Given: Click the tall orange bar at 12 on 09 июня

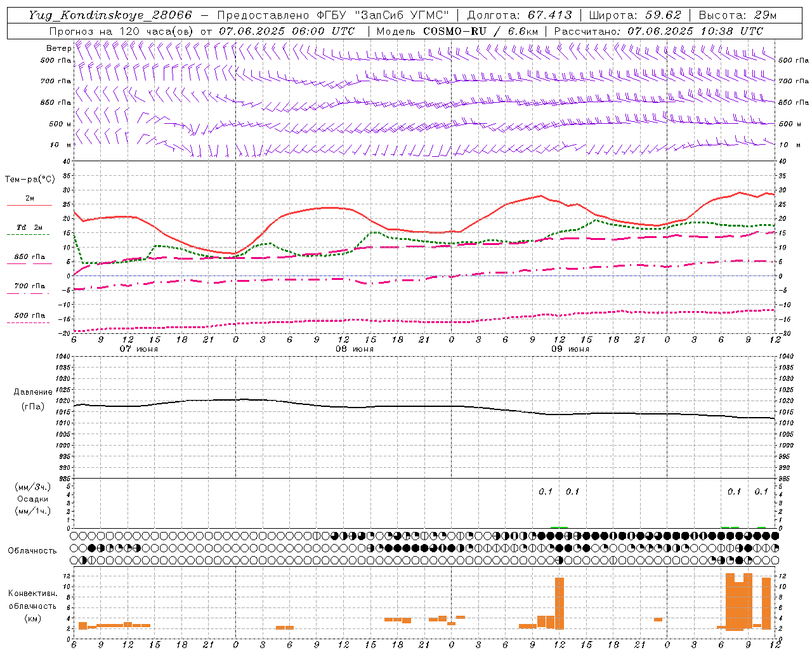Looking at the screenshot, I should (560, 603).
